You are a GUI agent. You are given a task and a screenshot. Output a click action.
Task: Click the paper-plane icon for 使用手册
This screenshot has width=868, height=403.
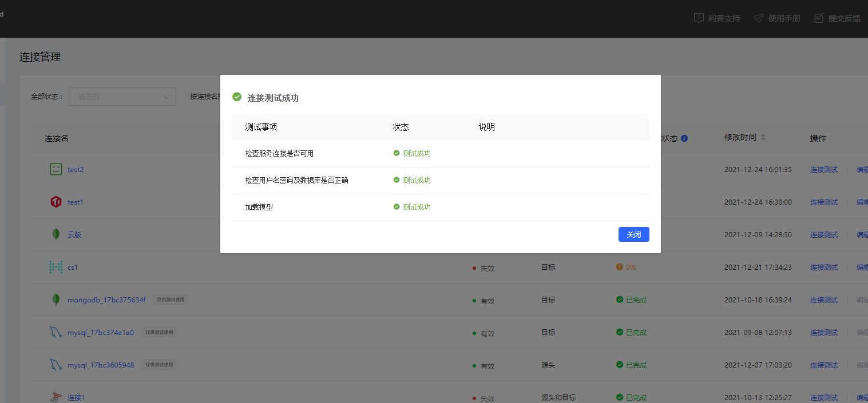759,18
